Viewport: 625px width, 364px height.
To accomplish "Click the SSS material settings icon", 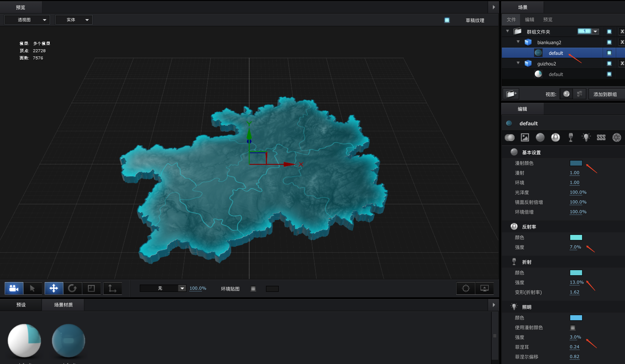I will (601, 137).
